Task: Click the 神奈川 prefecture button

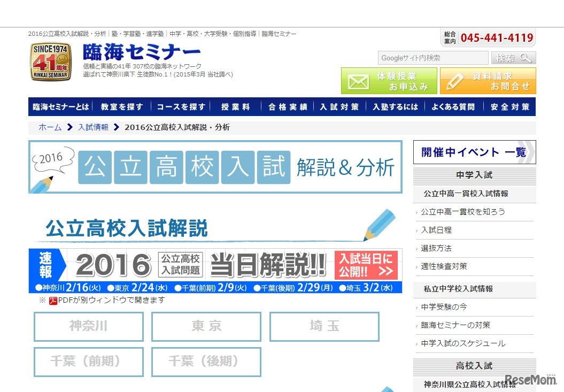Action: [88, 327]
